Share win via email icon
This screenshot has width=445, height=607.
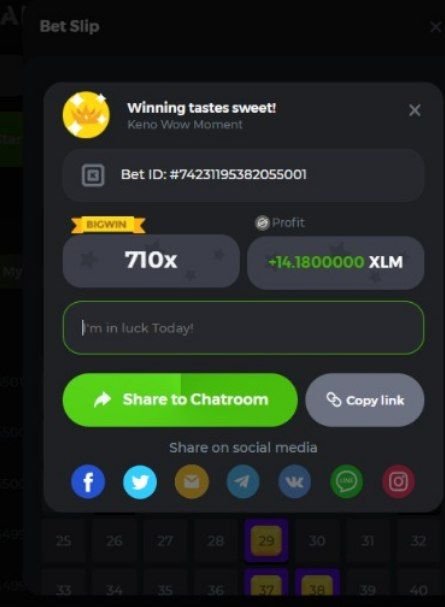coord(192,482)
